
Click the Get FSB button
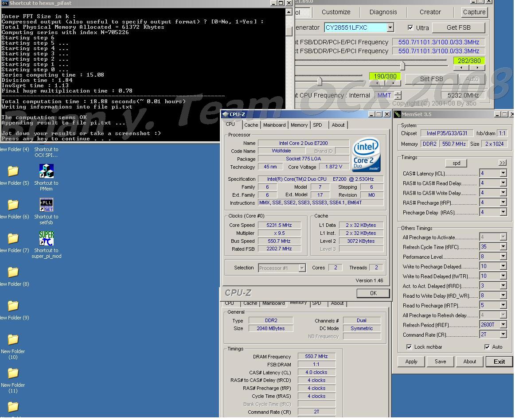(x=459, y=27)
